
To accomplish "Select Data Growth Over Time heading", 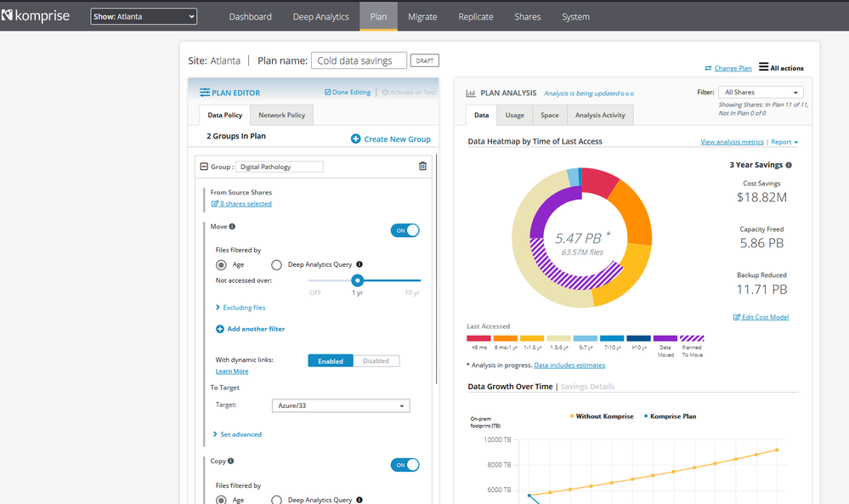I will [x=510, y=387].
